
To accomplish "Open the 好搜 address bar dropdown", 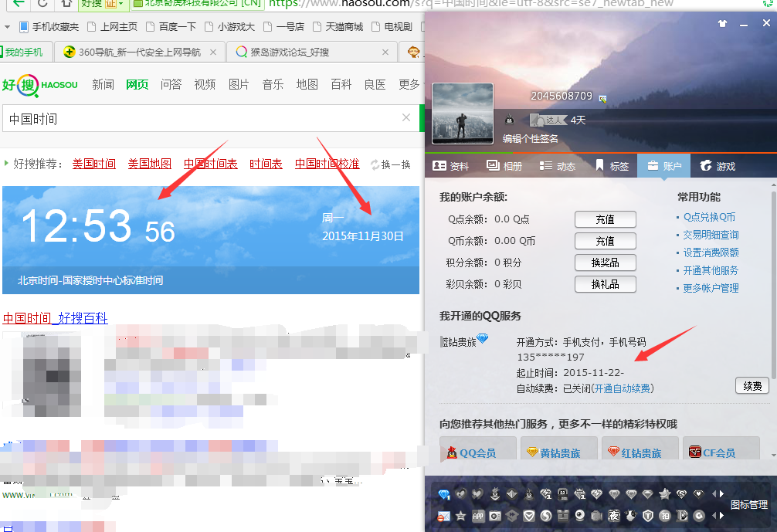I will click(120, 3).
